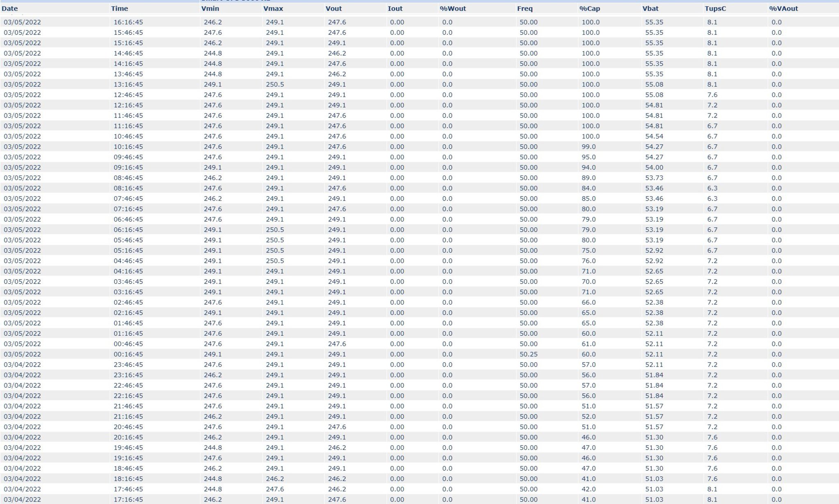Select TupsC 6.3 in the 08:16:45 row

coord(712,188)
